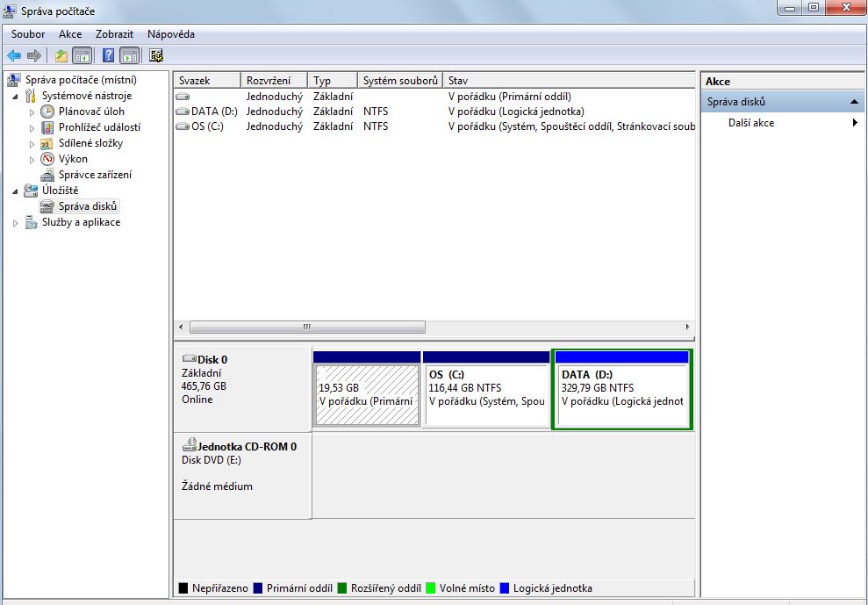The width and height of the screenshot is (868, 605).
Task: Open the Zobrazit menu
Action: [x=114, y=34]
